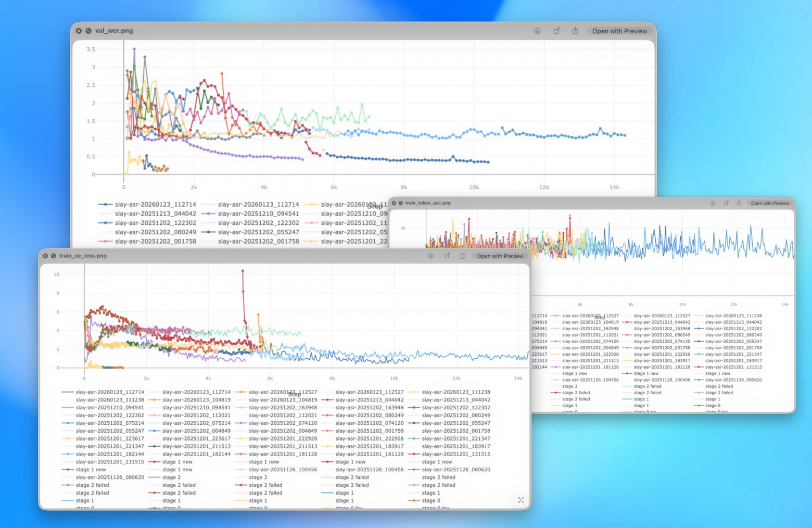
Task: Click the val_wer.png window title
Action: coord(114,31)
